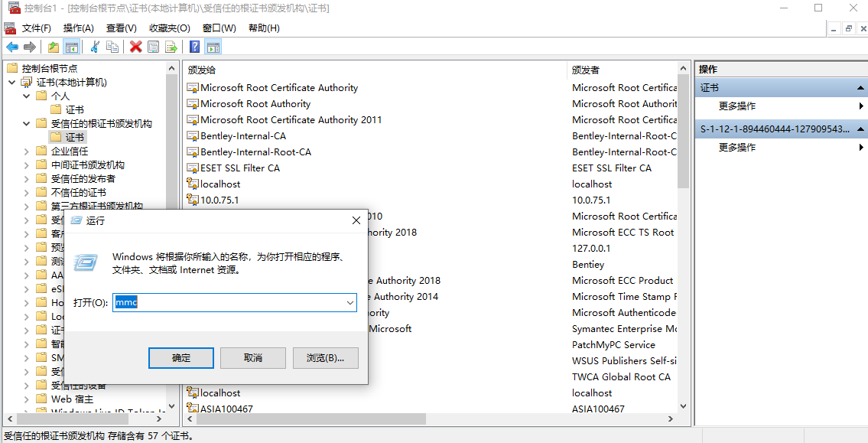Click the certificate list vertical scrollbar thumb

coord(684,133)
